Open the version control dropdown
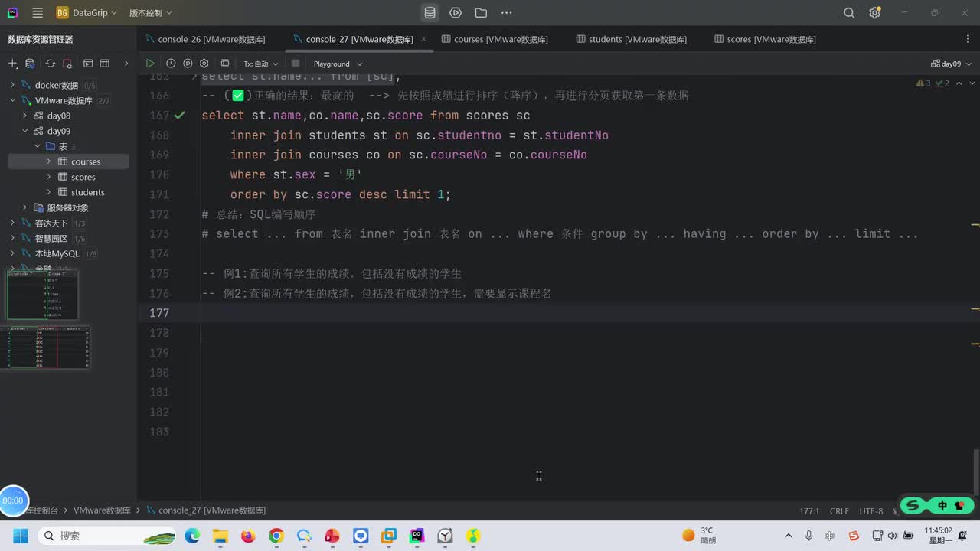The image size is (980, 551). [150, 13]
